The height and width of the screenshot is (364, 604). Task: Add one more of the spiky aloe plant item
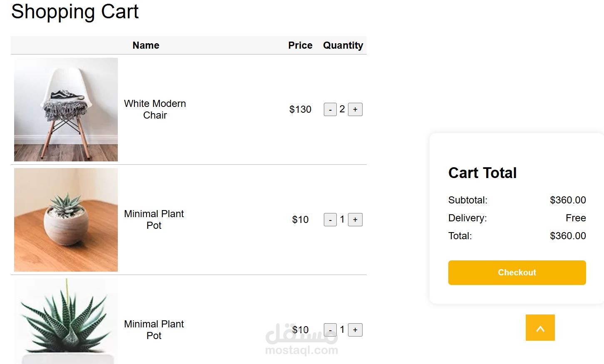[x=355, y=330]
